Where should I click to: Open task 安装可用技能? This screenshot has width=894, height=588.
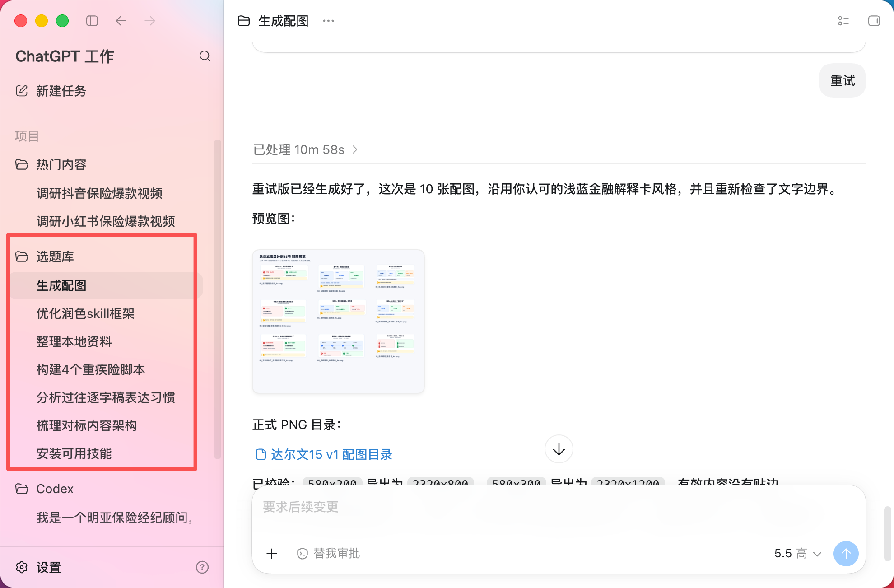pos(74,453)
